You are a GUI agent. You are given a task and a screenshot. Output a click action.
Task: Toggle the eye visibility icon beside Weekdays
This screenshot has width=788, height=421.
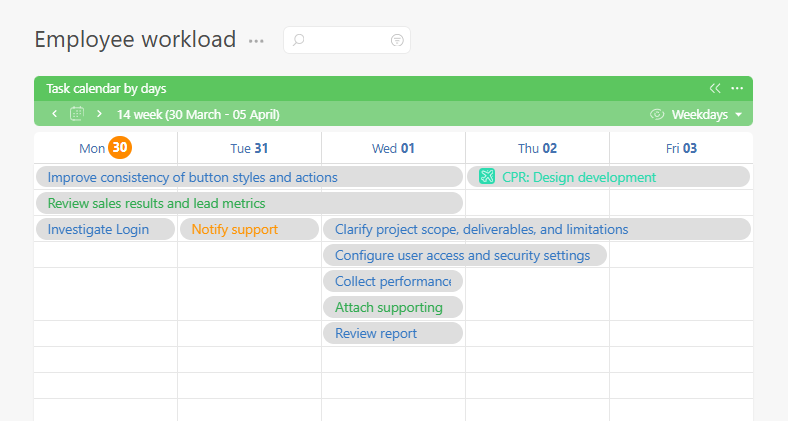point(657,114)
